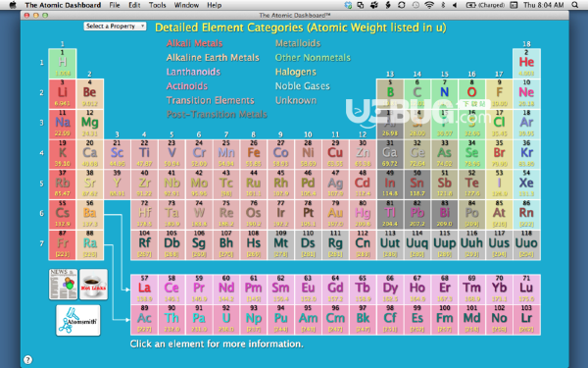This screenshot has width=588, height=368.
Task: Click the Rutherfordium (Rf) element cell
Action: [144, 244]
